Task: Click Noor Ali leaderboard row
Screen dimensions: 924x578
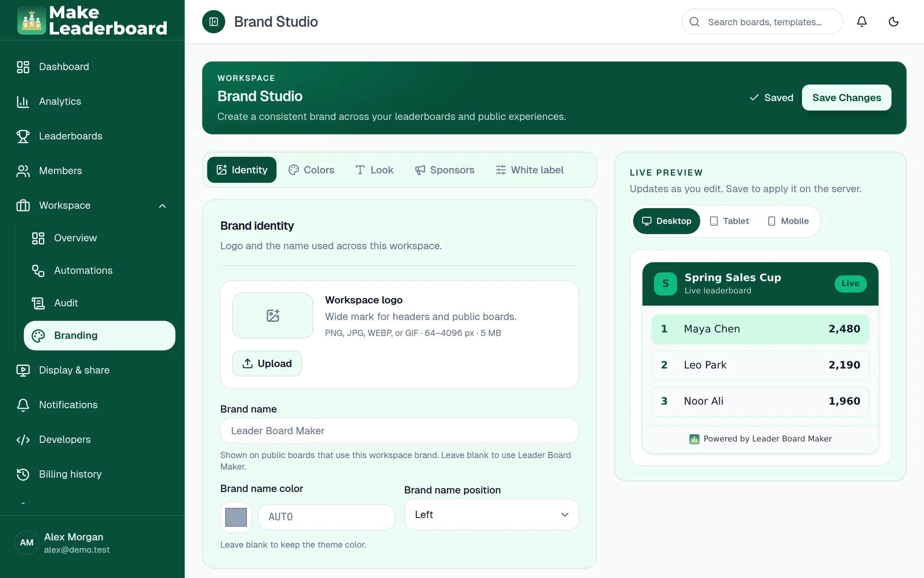Action: pos(760,401)
